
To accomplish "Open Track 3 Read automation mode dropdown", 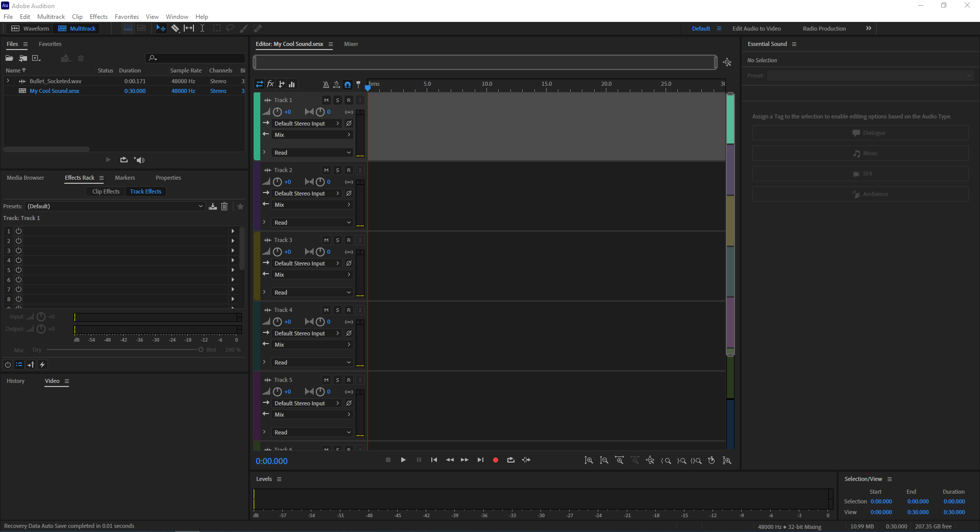I will click(x=312, y=293).
